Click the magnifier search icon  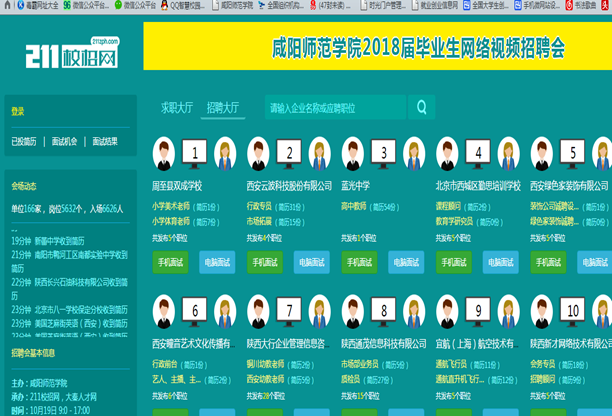click(x=422, y=107)
